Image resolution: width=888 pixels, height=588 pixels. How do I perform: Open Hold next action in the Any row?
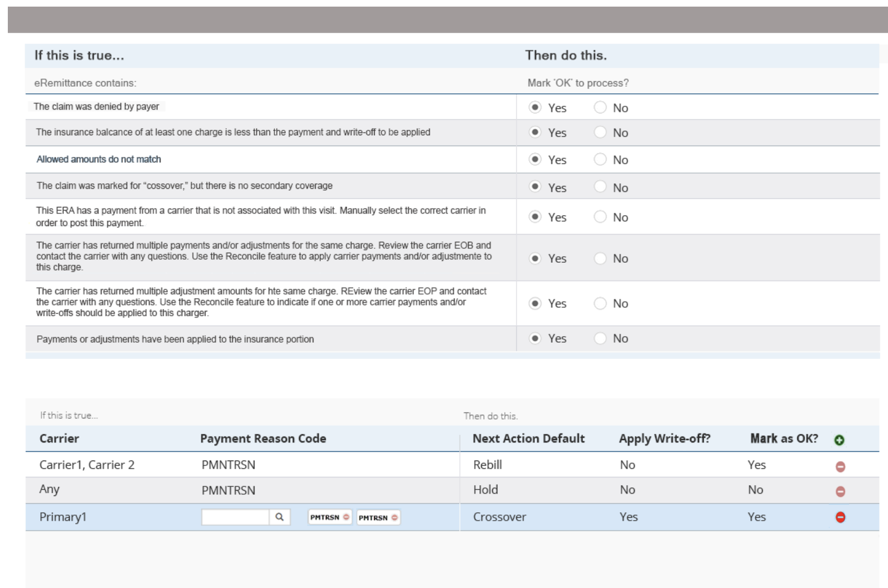click(486, 490)
